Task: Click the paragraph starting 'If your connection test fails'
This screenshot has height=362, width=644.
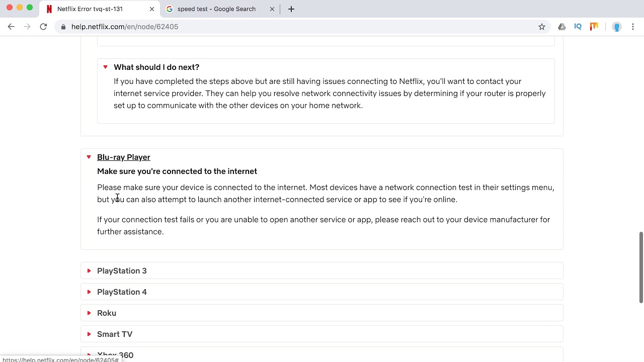Action: pos(324,226)
